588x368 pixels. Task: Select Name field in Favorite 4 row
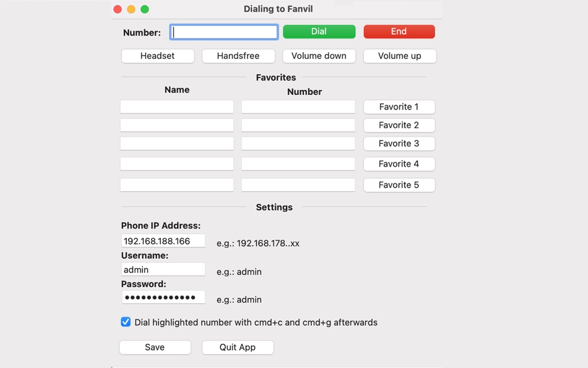[176, 164]
